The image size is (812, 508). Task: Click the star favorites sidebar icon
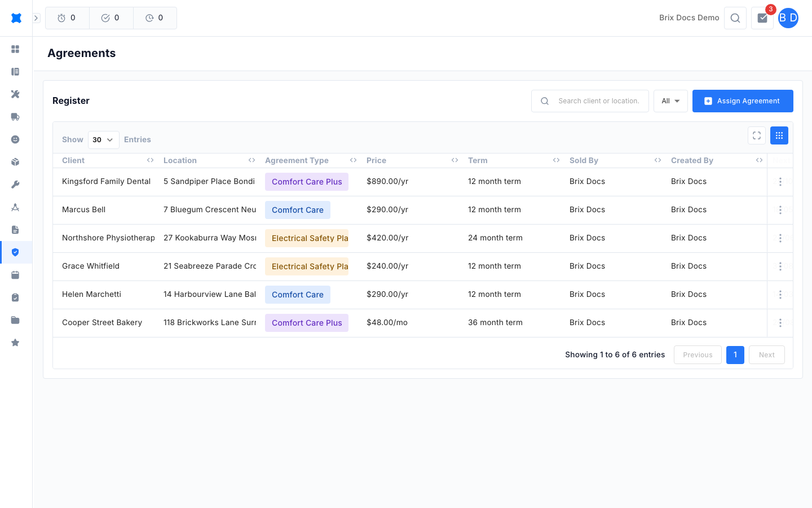(x=15, y=343)
